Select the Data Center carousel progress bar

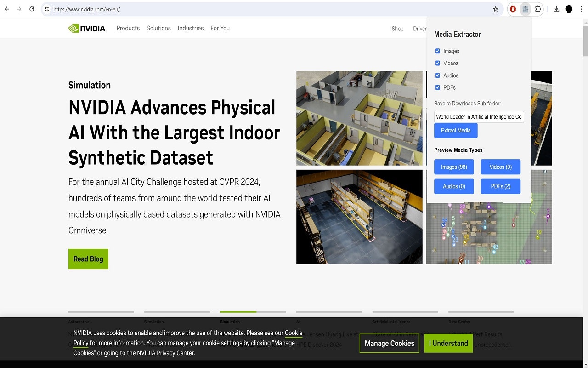(x=481, y=312)
